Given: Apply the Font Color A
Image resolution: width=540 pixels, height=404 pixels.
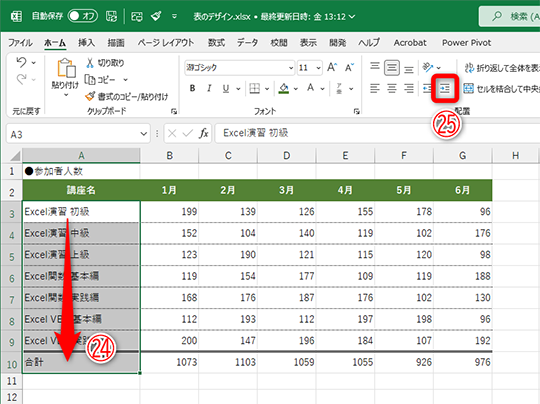Looking at the screenshot, I should (311, 88).
